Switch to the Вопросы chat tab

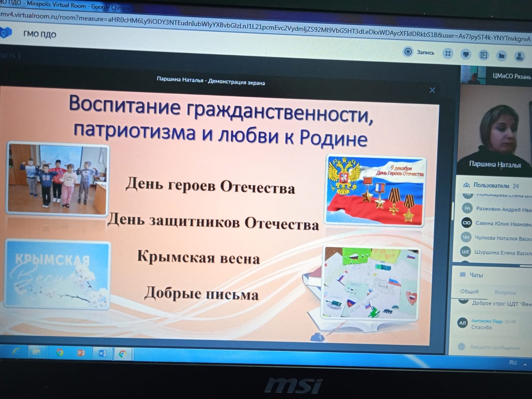[x=505, y=292]
